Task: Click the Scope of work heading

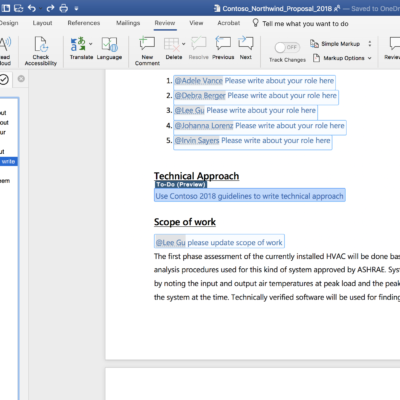Action: pyautogui.click(x=185, y=222)
